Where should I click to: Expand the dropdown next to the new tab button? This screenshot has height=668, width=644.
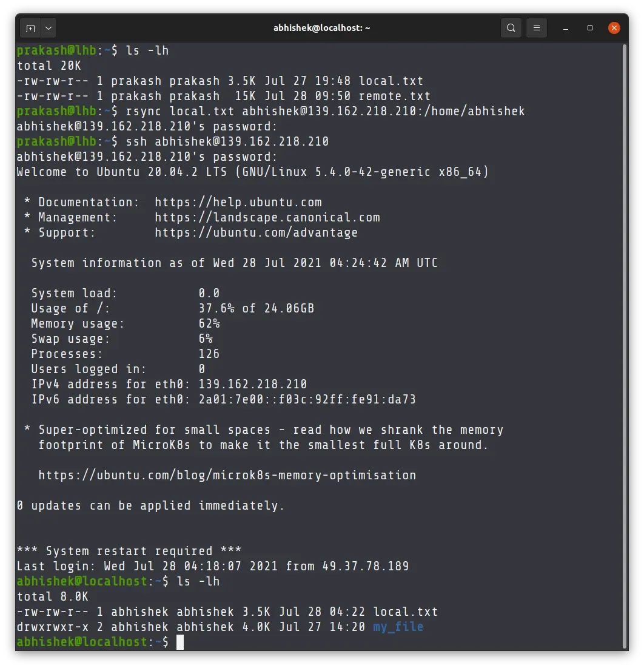[48, 27]
